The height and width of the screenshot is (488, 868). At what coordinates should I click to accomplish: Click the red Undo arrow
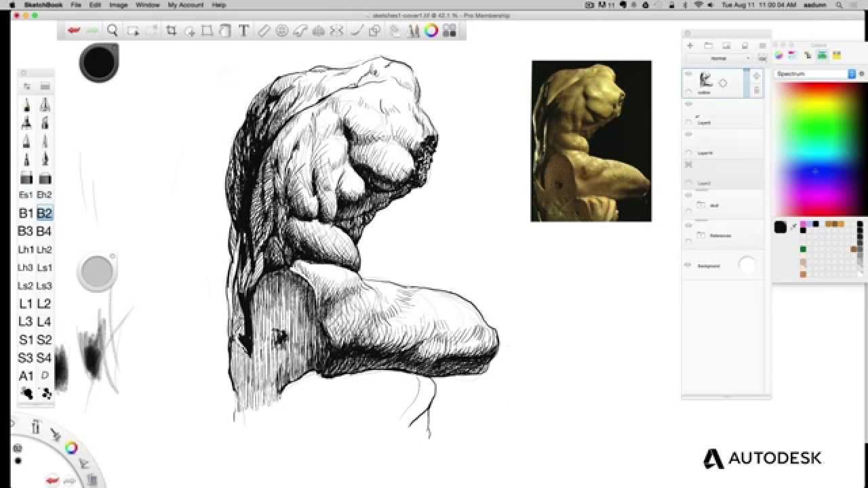point(75,30)
